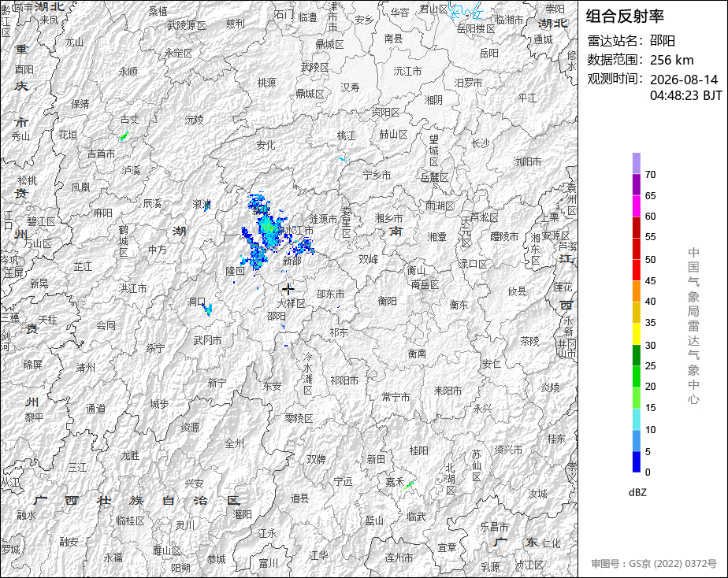Image resolution: width=728 pixels, height=578 pixels.
Task: Click the purple 70 dBZ legend swatch
Action: pyautogui.click(x=636, y=163)
